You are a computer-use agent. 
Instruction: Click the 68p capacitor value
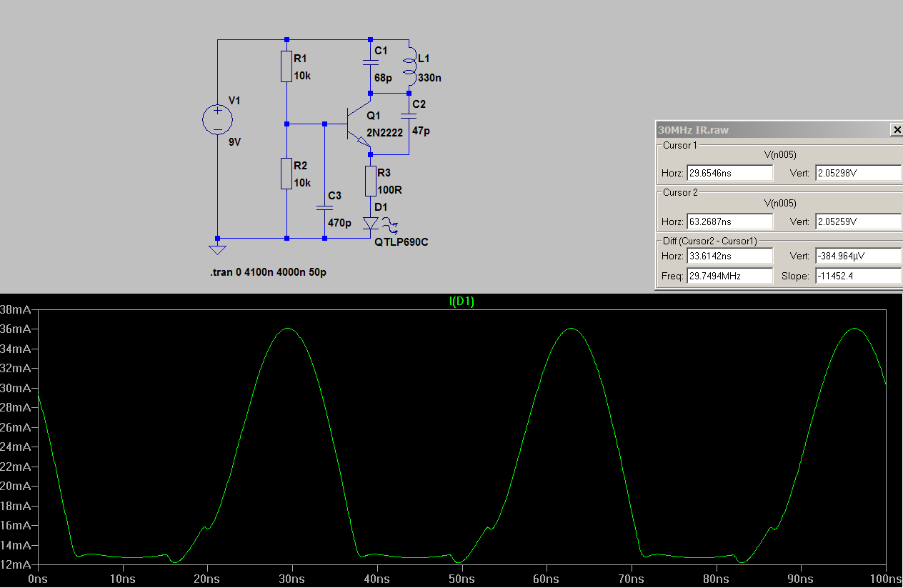point(383,77)
